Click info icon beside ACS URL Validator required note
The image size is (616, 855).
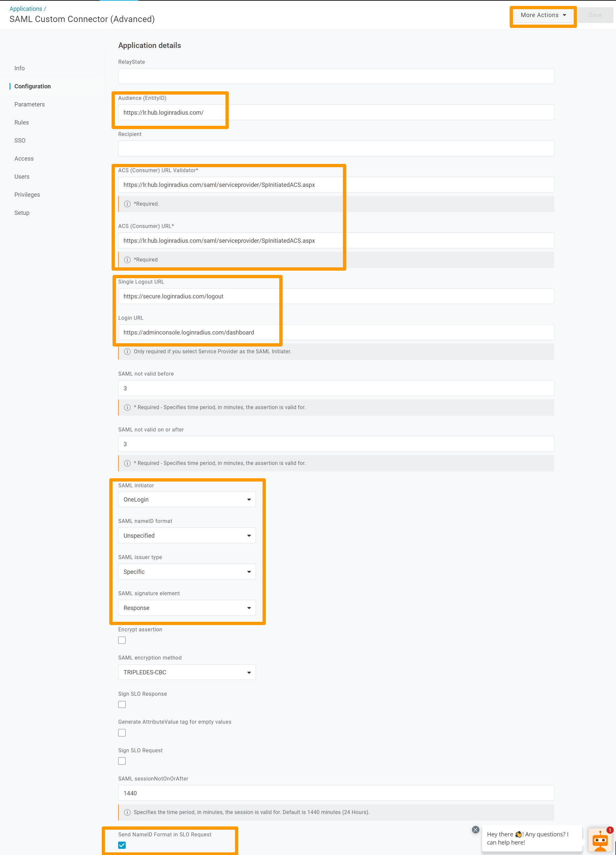click(127, 204)
